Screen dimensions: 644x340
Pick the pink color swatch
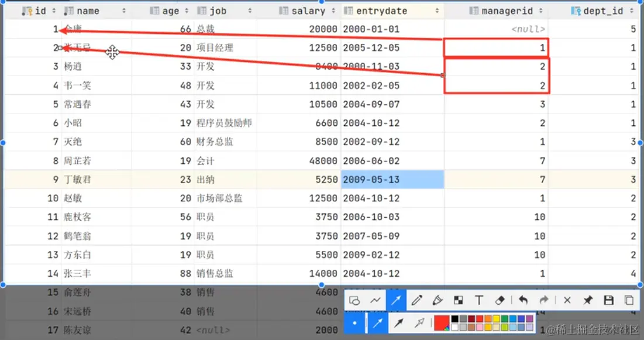point(480,327)
